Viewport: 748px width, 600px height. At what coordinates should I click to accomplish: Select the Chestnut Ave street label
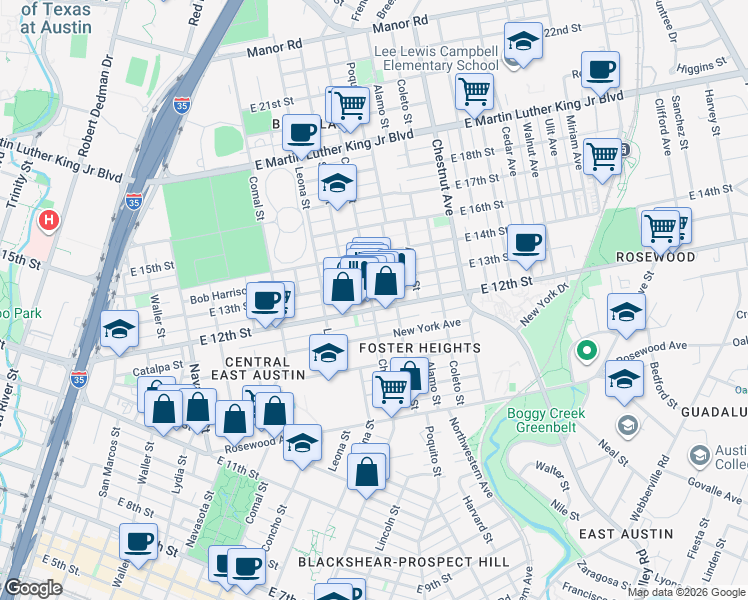coord(442,177)
